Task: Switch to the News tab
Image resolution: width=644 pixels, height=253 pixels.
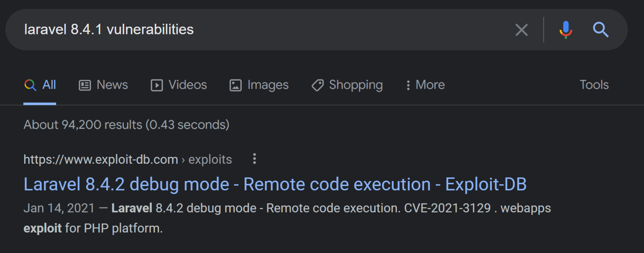Action: click(104, 85)
